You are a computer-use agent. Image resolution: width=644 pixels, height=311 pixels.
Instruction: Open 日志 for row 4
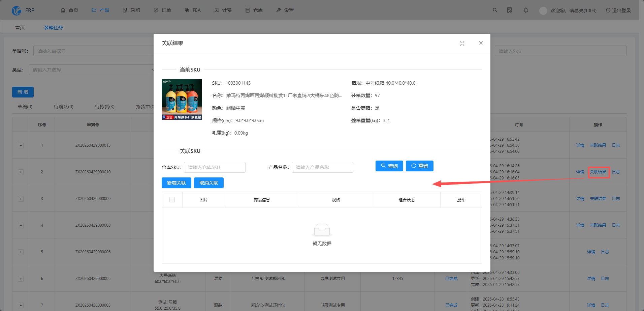tap(616, 225)
